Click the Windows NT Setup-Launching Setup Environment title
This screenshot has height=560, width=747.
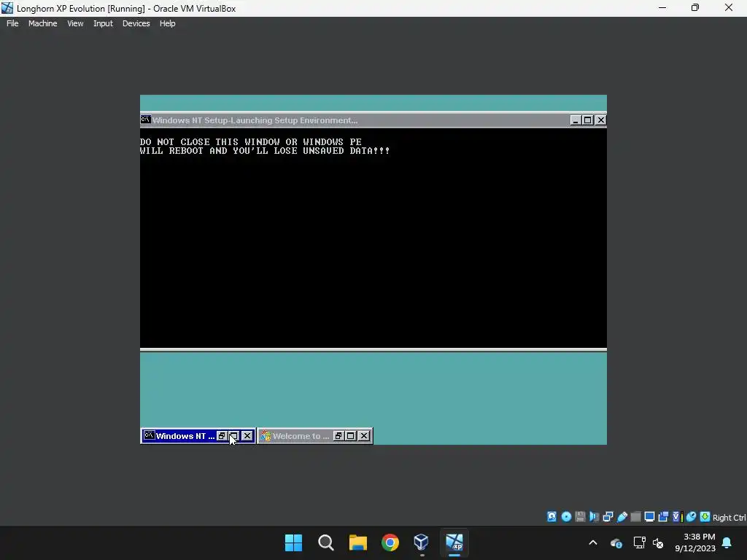point(255,120)
